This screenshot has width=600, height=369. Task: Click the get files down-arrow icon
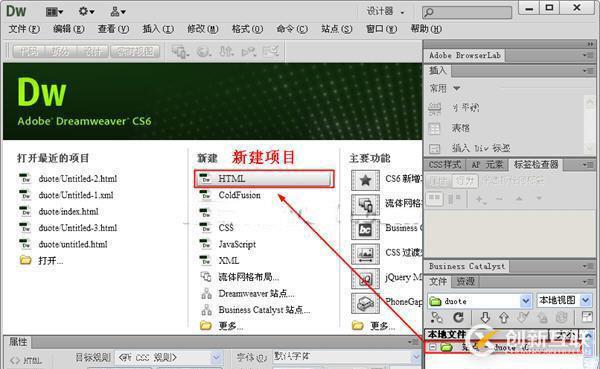[x=485, y=318]
